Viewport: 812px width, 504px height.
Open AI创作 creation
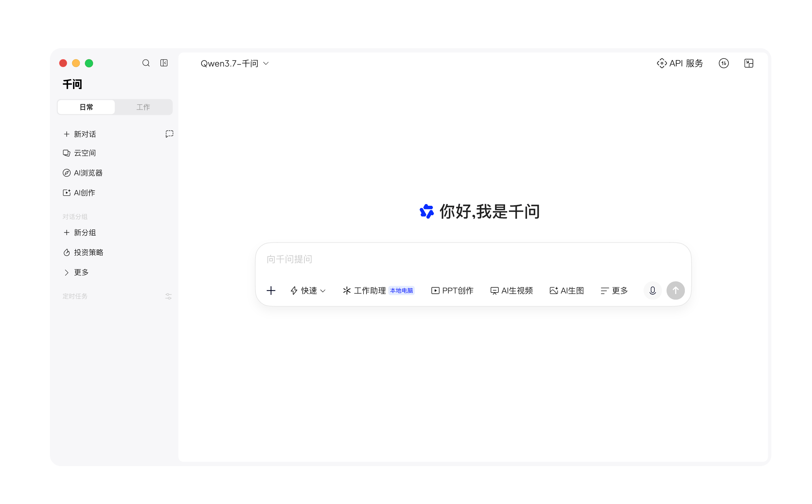pyautogui.click(x=79, y=193)
